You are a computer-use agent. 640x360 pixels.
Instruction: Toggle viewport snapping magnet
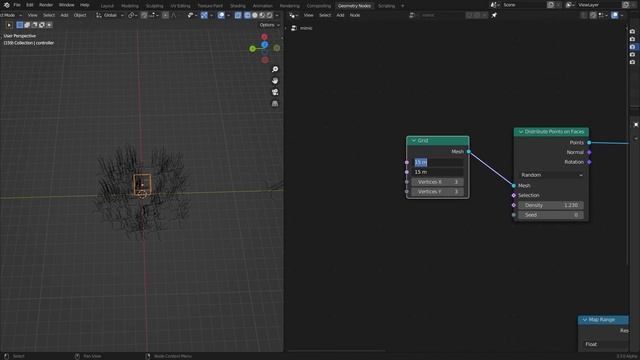(144, 15)
